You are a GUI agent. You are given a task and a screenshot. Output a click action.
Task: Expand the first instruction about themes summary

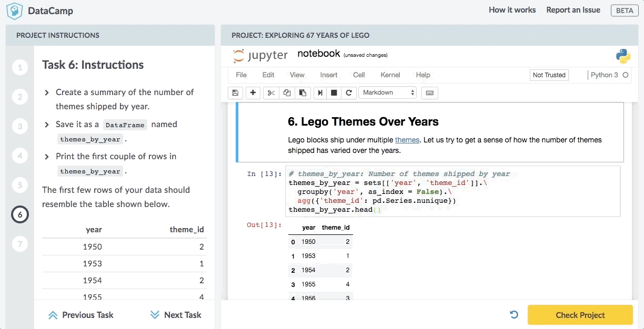(x=46, y=92)
